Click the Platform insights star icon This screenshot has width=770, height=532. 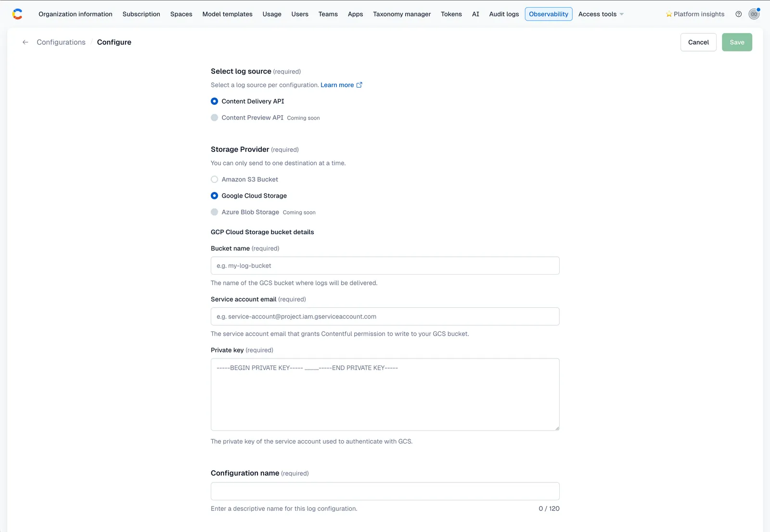tap(669, 14)
